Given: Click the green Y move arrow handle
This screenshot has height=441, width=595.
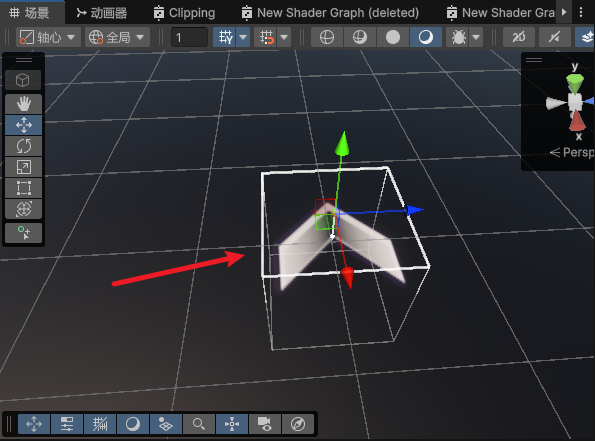Looking at the screenshot, I should point(343,144).
